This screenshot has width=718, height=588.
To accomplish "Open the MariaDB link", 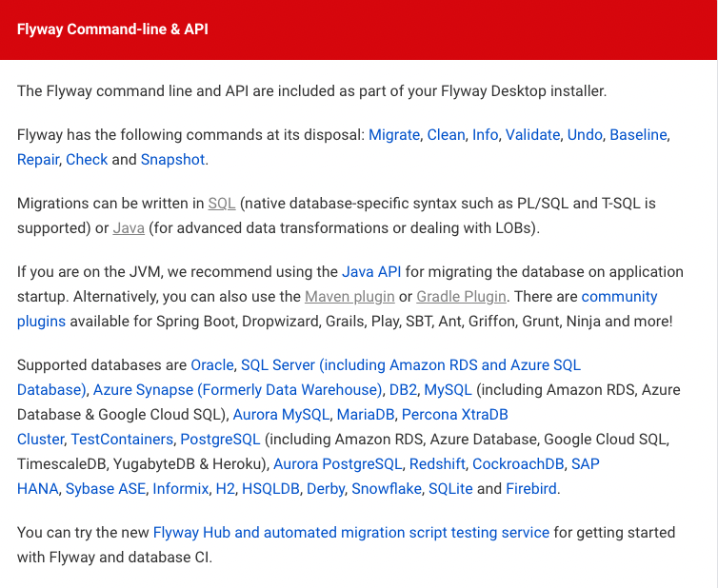I will point(366,415).
